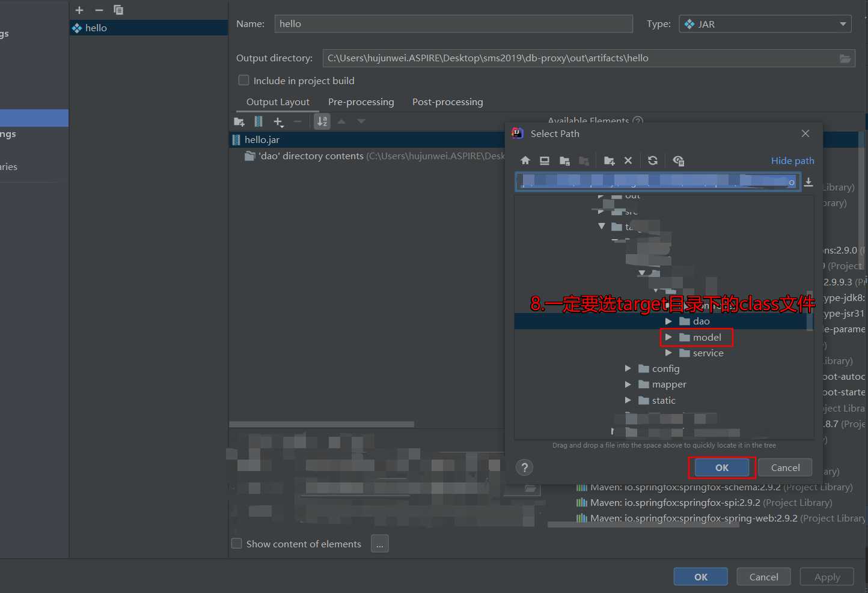Viewport: 868px width, 593px height.
Task: Select the config folder
Action: (x=665, y=368)
